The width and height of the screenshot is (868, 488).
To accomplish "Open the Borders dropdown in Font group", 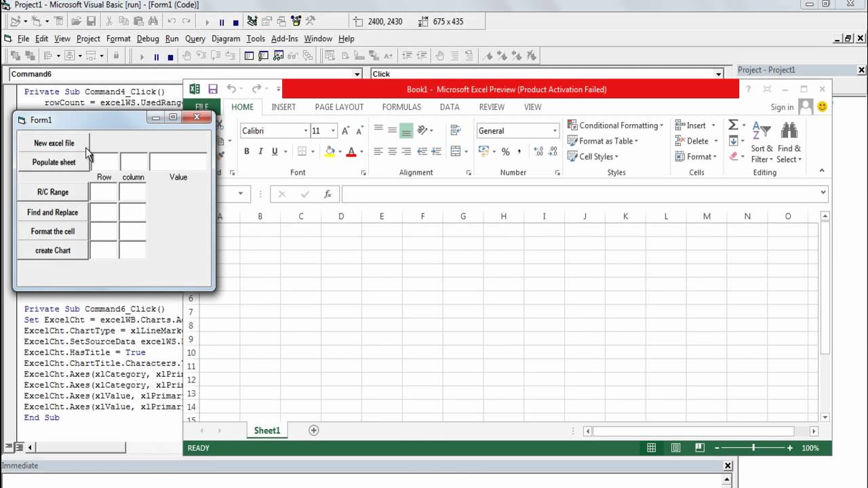I will click(311, 151).
